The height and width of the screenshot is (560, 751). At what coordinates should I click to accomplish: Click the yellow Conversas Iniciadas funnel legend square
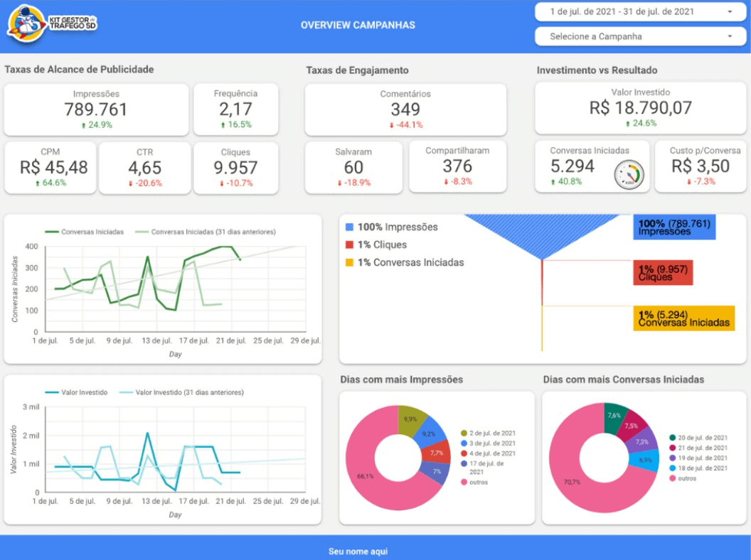tap(349, 262)
